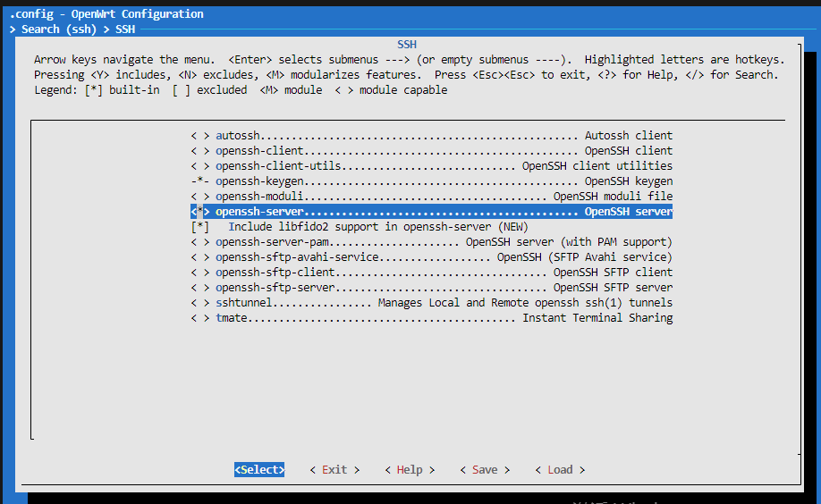Screen dimensions: 821x504
Task: Click the 'OpenSSH moduli file' description text
Action: (614, 197)
